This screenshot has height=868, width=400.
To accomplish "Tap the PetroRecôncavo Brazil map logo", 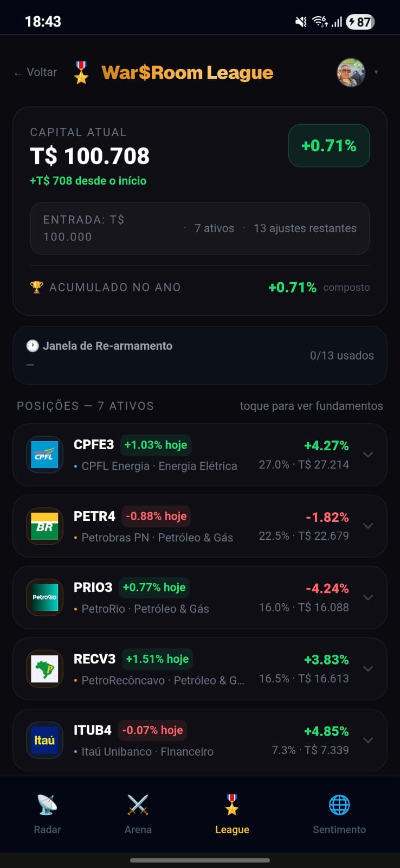I will pos(44,669).
